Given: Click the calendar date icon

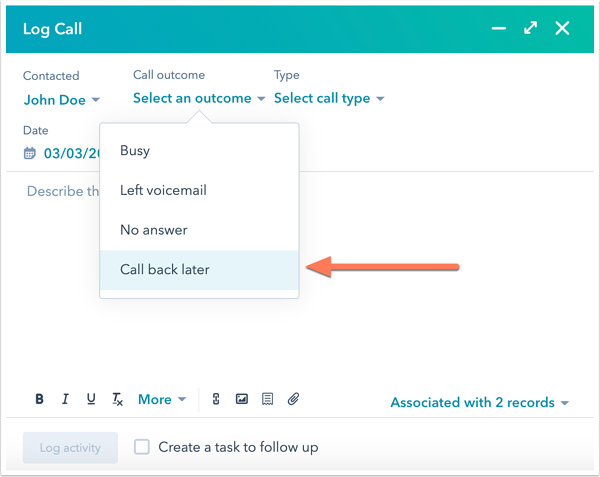Looking at the screenshot, I should coord(31,154).
